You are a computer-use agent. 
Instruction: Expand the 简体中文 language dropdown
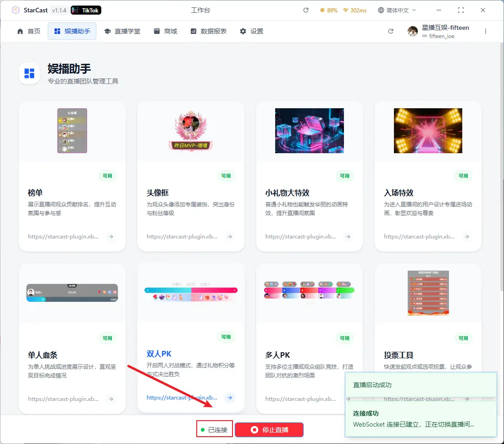pyautogui.click(x=397, y=10)
